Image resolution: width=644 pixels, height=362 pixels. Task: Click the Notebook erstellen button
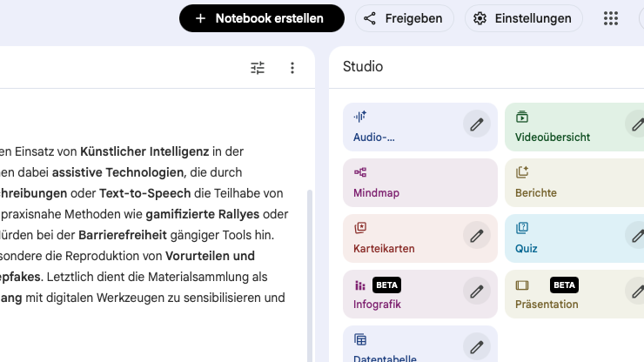pyautogui.click(x=261, y=18)
